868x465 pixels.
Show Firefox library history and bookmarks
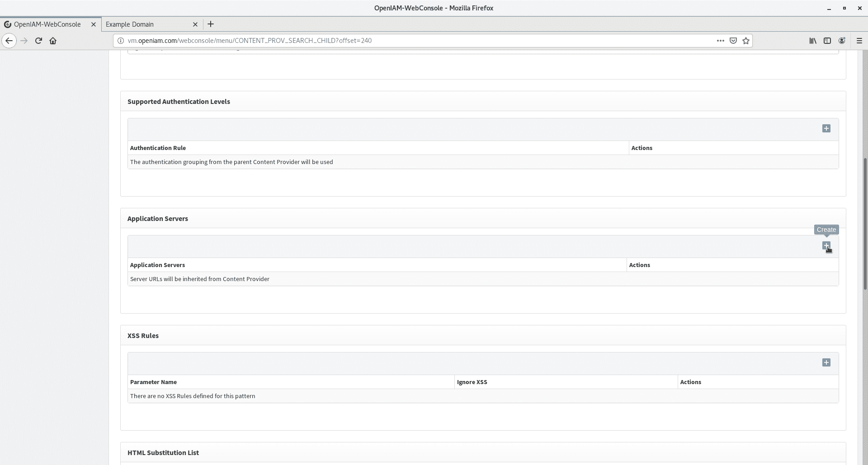813,41
